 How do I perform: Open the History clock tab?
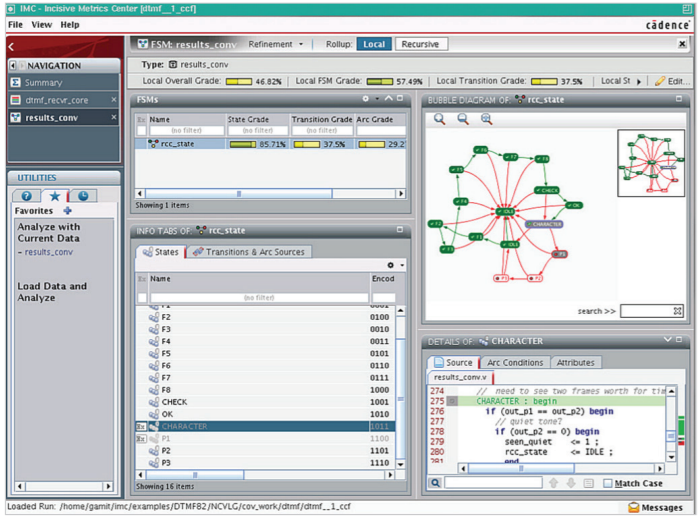click(83, 196)
